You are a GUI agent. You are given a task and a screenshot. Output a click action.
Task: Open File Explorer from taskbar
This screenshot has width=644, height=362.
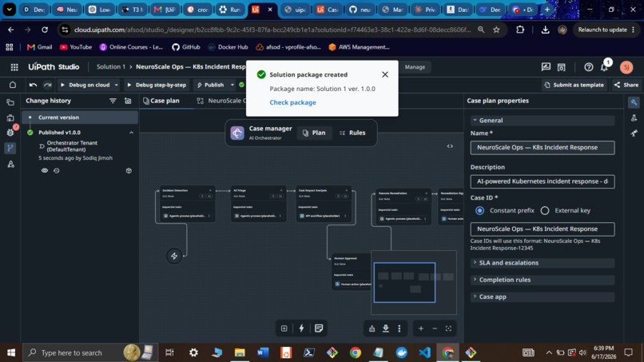(x=240, y=352)
